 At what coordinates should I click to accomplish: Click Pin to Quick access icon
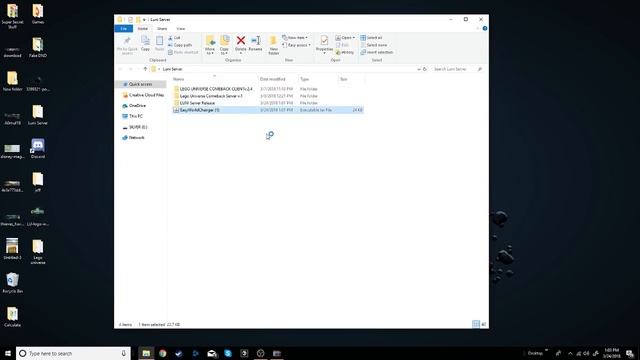[127, 45]
